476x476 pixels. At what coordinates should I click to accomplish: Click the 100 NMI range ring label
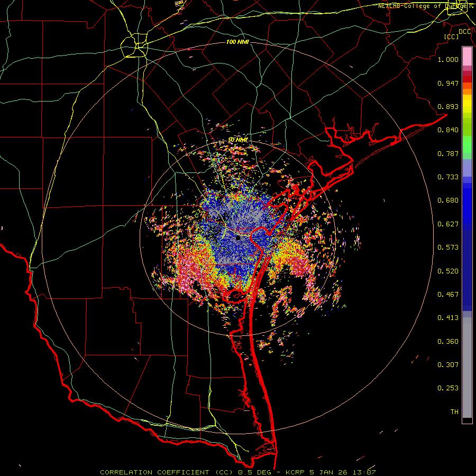point(237,42)
